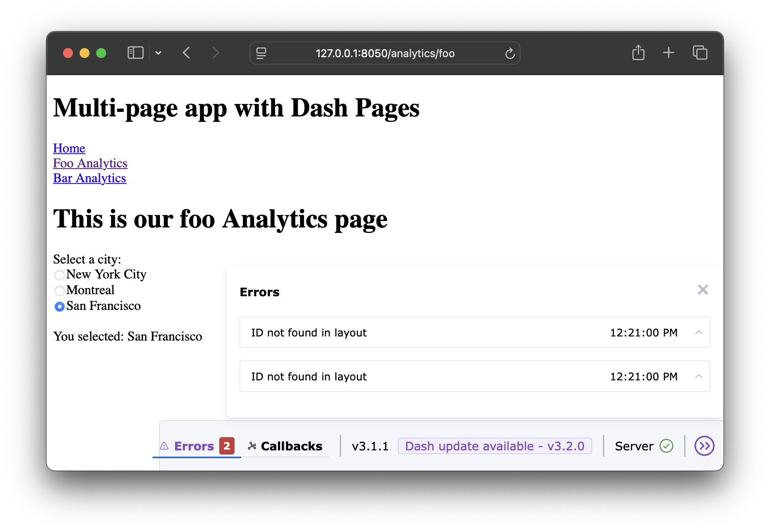Image resolution: width=770 pixels, height=532 pixels.
Task: Collapse the second ID not found in layout error
Action: click(699, 376)
